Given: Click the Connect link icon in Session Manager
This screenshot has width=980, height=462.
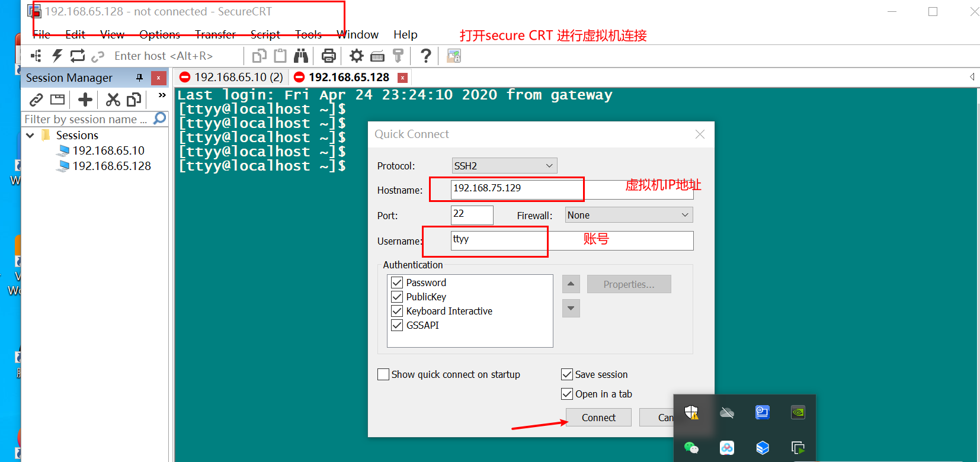Looking at the screenshot, I should pyautogui.click(x=36, y=100).
